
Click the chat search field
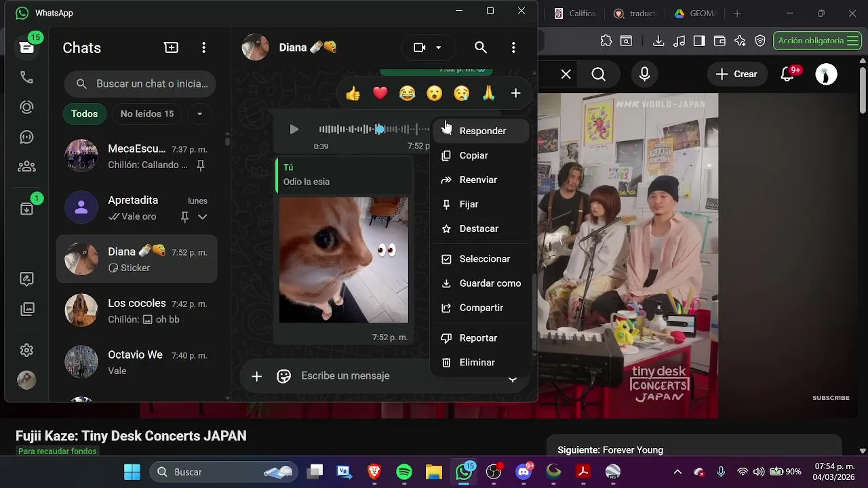point(140,84)
